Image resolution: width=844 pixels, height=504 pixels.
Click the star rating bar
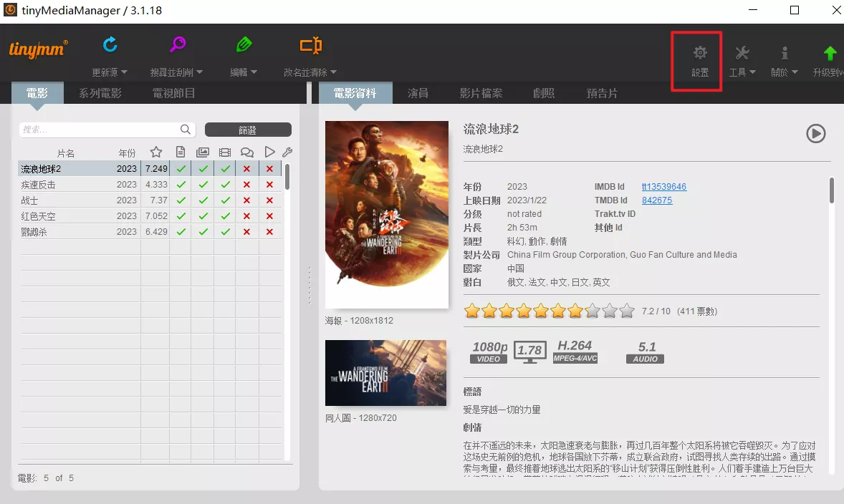(x=550, y=311)
